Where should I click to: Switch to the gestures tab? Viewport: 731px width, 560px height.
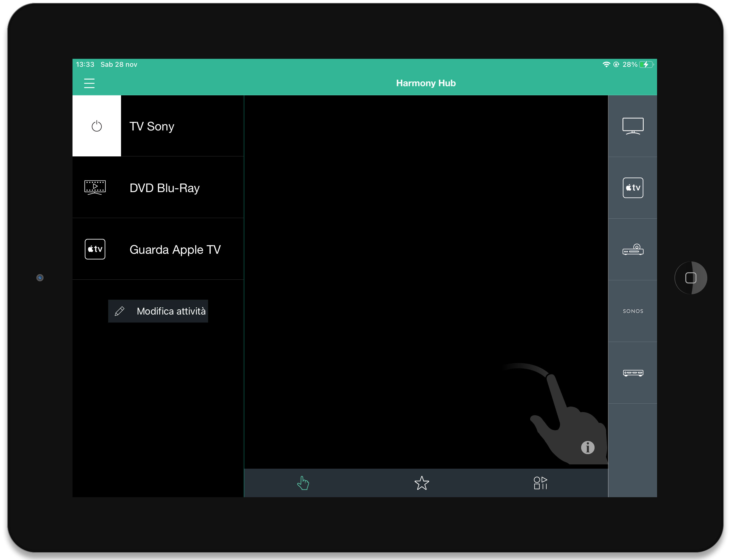click(x=303, y=483)
